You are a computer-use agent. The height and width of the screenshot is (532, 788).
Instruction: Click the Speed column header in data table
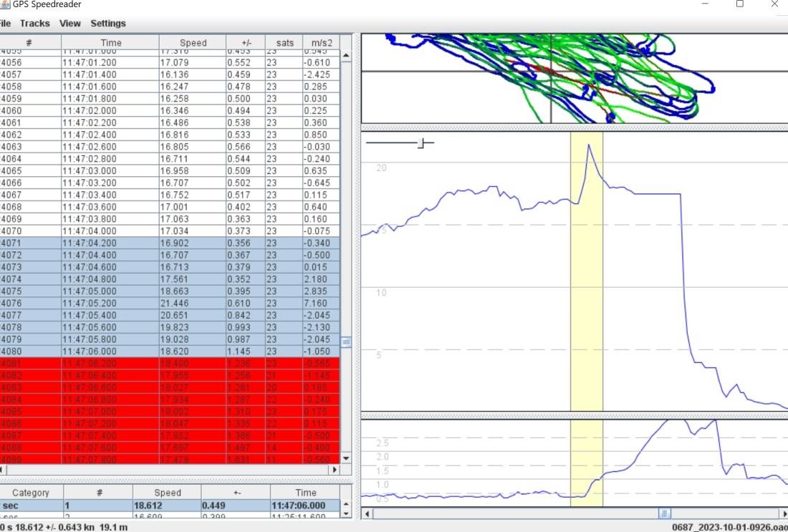(193, 42)
